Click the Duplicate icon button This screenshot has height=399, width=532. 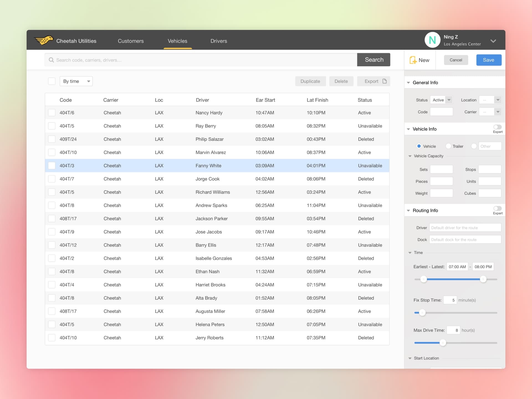pos(310,81)
